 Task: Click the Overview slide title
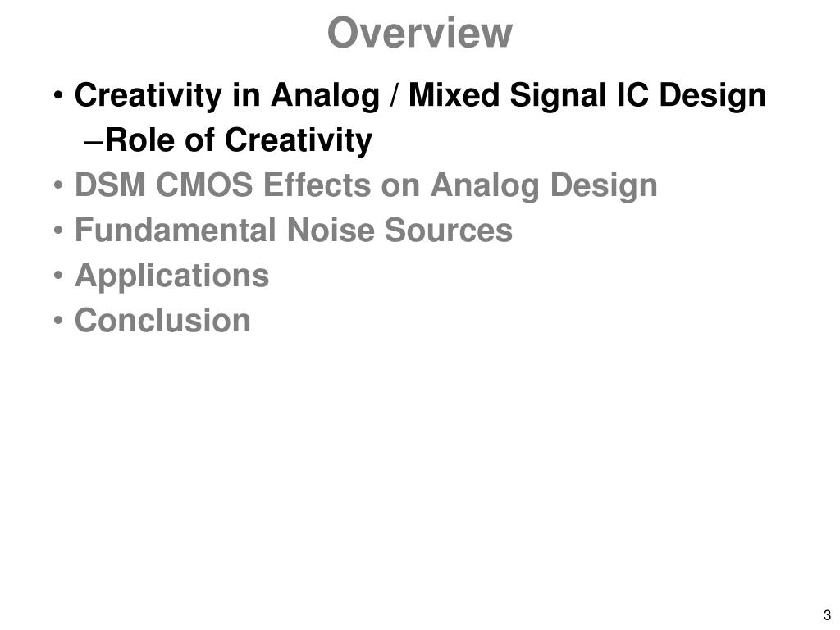coord(419,33)
